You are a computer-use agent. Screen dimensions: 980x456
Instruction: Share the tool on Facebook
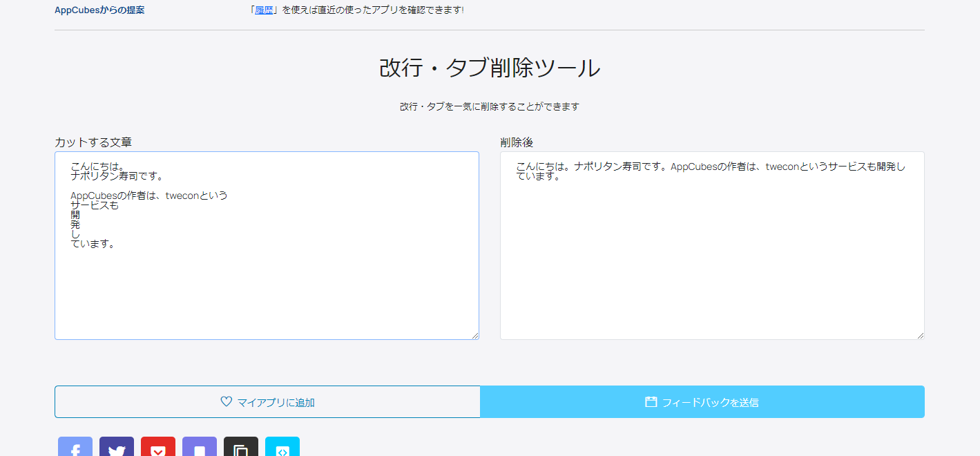pos(75,446)
